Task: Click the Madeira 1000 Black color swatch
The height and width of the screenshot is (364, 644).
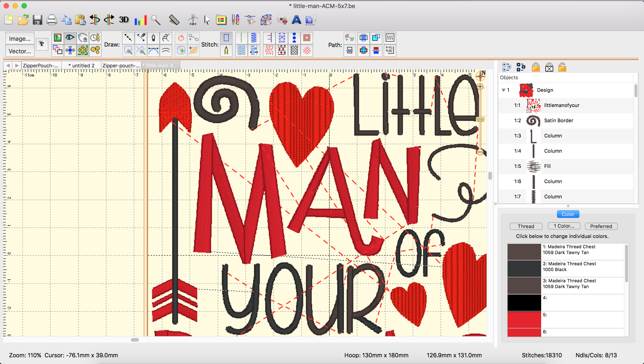Action: [x=524, y=268]
